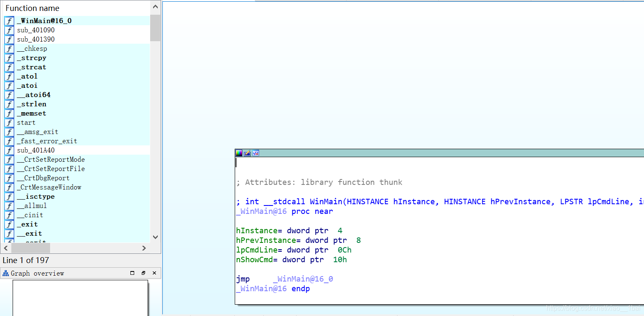Viewport: 644px width, 316px height.
Task: Click right arrow of functions horizontal scrollbar
Action: pos(144,248)
